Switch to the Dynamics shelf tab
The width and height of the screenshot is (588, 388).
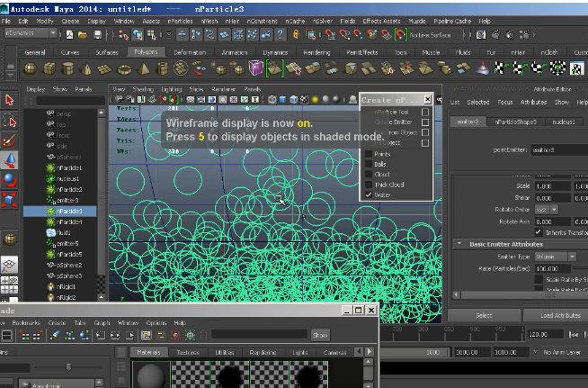(275, 52)
